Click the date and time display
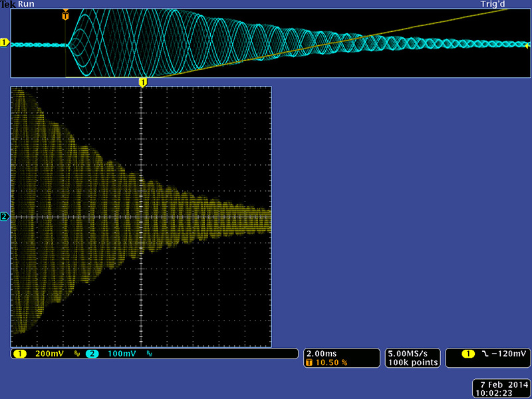The image size is (532, 399). coord(501,388)
